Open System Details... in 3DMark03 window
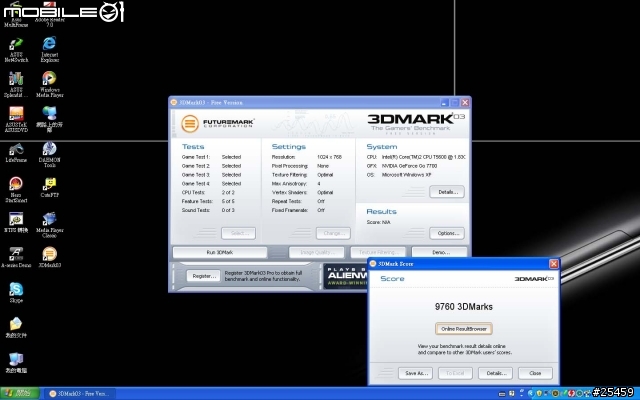This screenshot has height=400, width=640. 447,192
